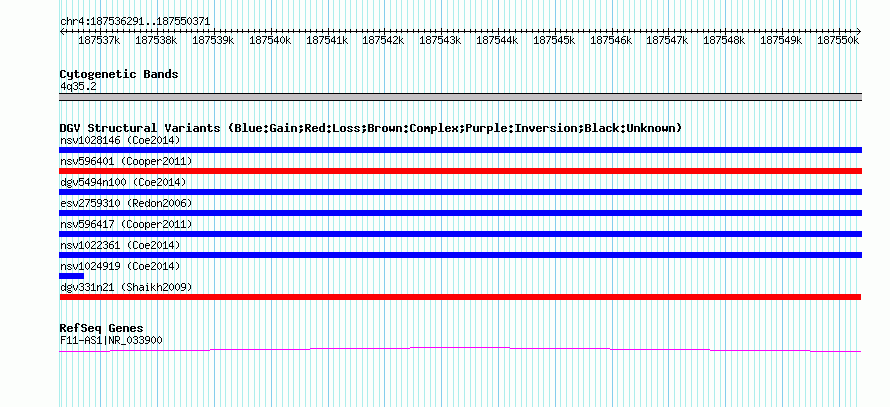The height and width of the screenshot is (407, 890).
Task: Click the 187541k ruler mark
Action: 327,40
